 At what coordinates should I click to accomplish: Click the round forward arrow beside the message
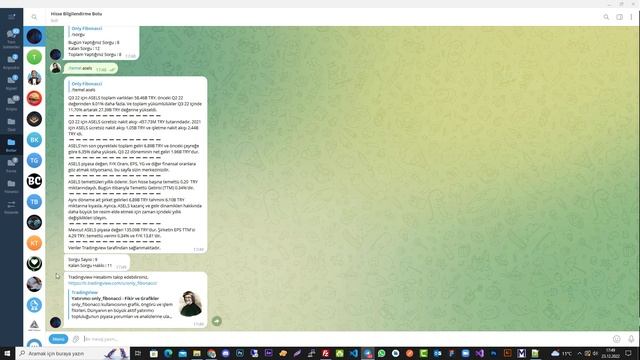coord(217,321)
